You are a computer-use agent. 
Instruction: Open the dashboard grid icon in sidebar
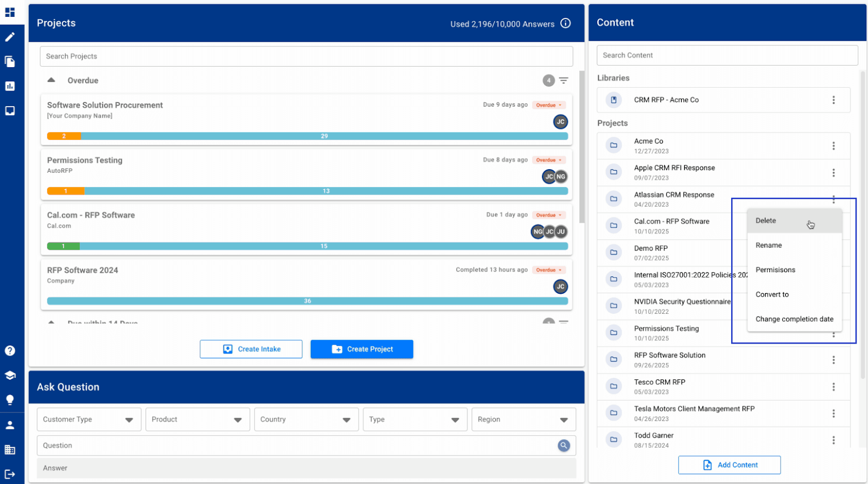10,12
